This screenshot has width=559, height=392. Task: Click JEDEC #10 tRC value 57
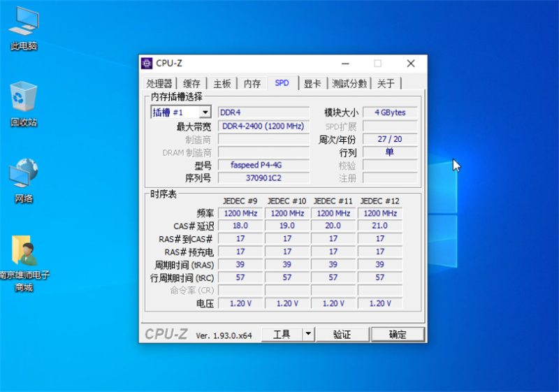pyautogui.click(x=287, y=277)
